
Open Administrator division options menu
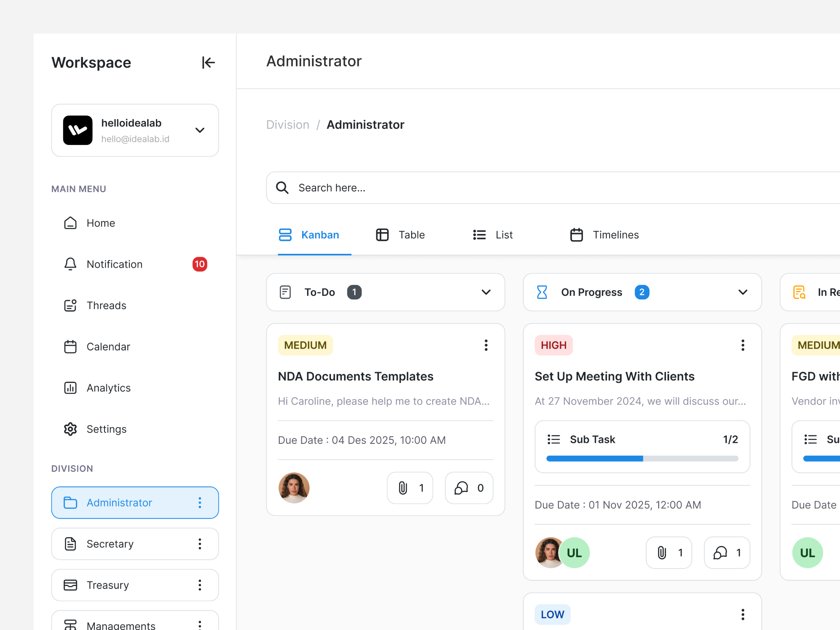point(200,503)
